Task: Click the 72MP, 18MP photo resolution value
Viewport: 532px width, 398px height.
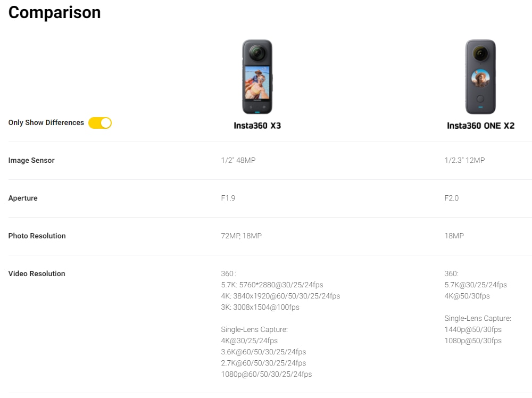Action: pyautogui.click(x=241, y=236)
